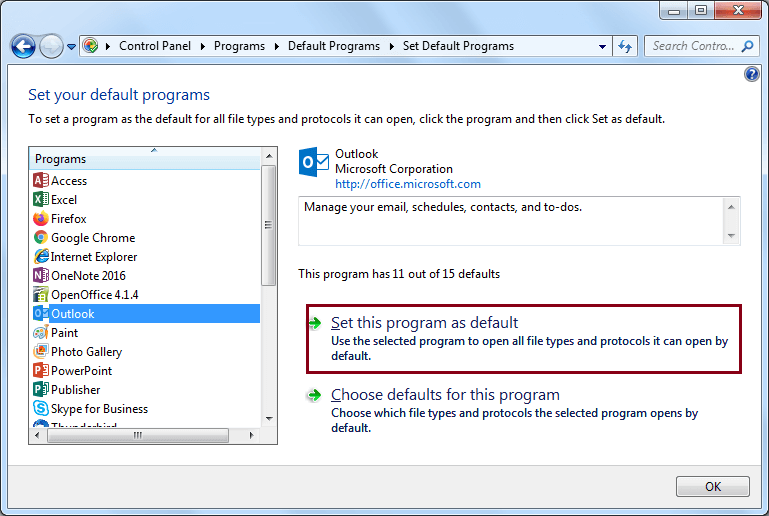769x516 pixels.
Task: Expand arrow before Control Panel breadcrumb
Action: coord(108,46)
